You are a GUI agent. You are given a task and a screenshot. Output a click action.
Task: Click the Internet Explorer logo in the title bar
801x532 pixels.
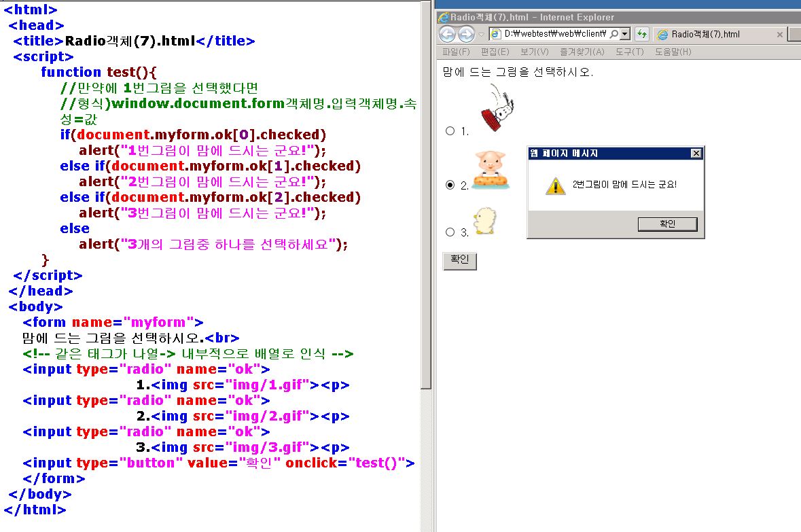[444, 18]
